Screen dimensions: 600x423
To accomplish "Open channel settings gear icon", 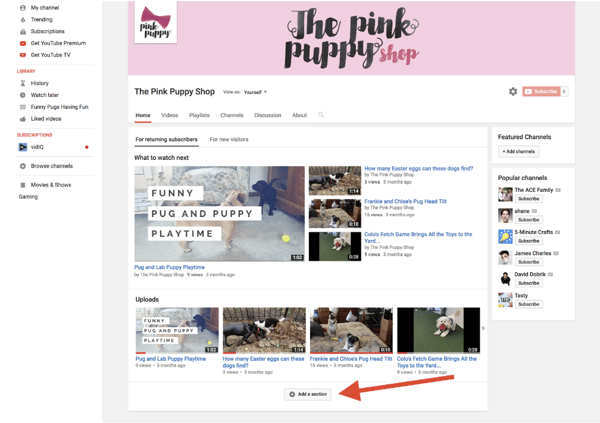I will 513,91.
